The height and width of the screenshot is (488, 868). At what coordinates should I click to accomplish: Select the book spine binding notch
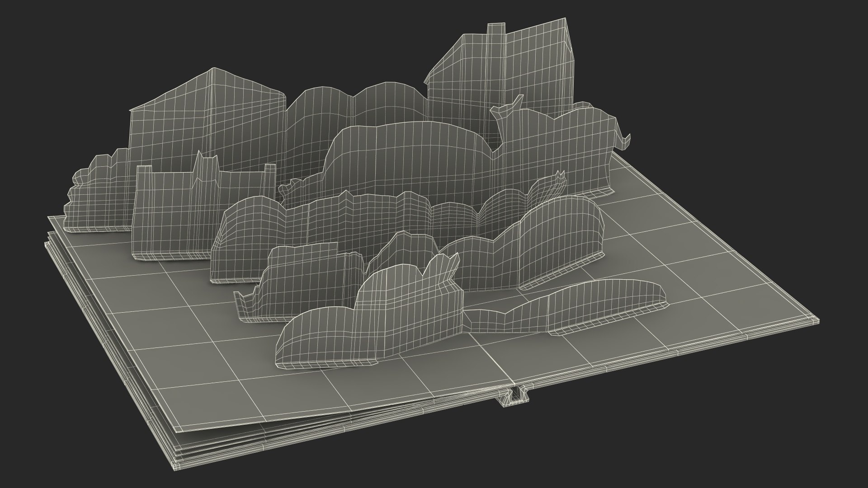pos(514,394)
